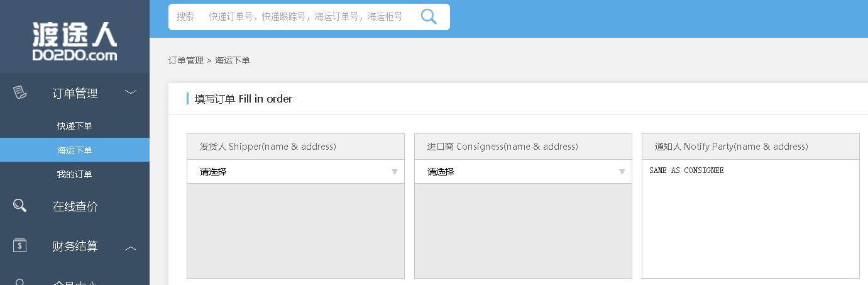Click the gray Consignee address box
The height and width of the screenshot is (285, 868).
pos(523,230)
